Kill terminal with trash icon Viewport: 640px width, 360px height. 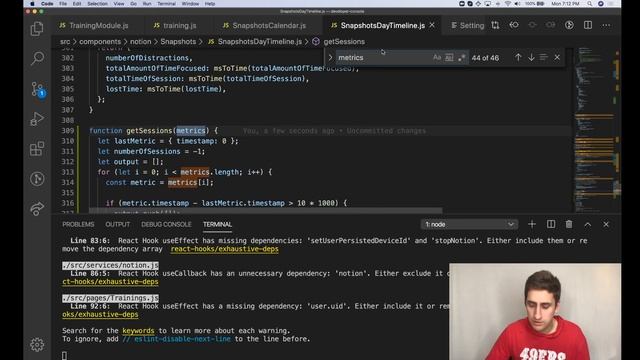[x=569, y=224]
